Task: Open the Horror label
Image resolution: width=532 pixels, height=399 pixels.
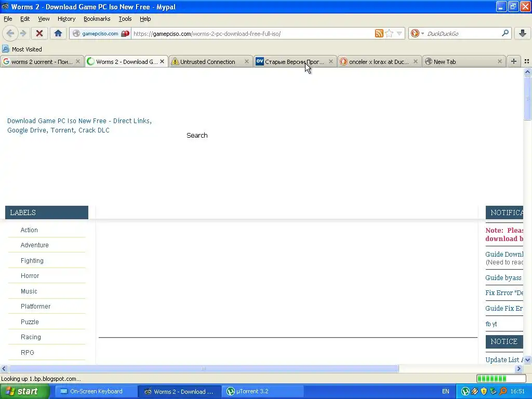Action: coord(30,275)
